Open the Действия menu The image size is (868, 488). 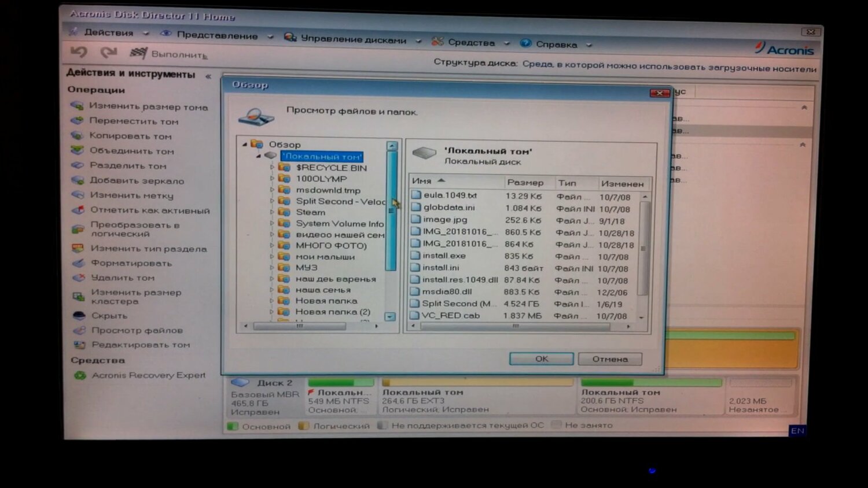coord(109,32)
